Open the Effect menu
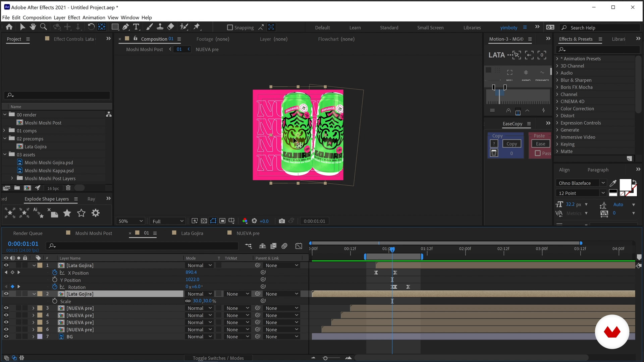Viewport: 644px width, 362px height. pyautogui.click(x=74, y=17)
